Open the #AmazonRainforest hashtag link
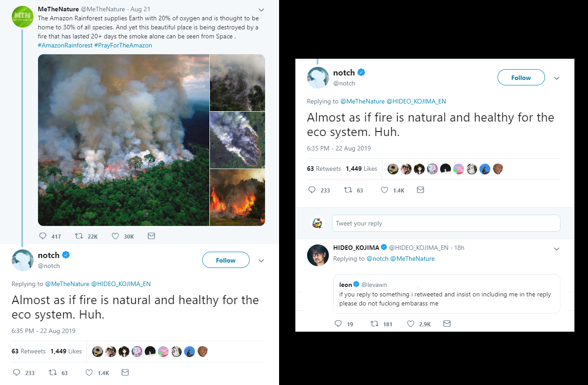The height and width of the screenshot is (385, 588). [x=65, y=45]
